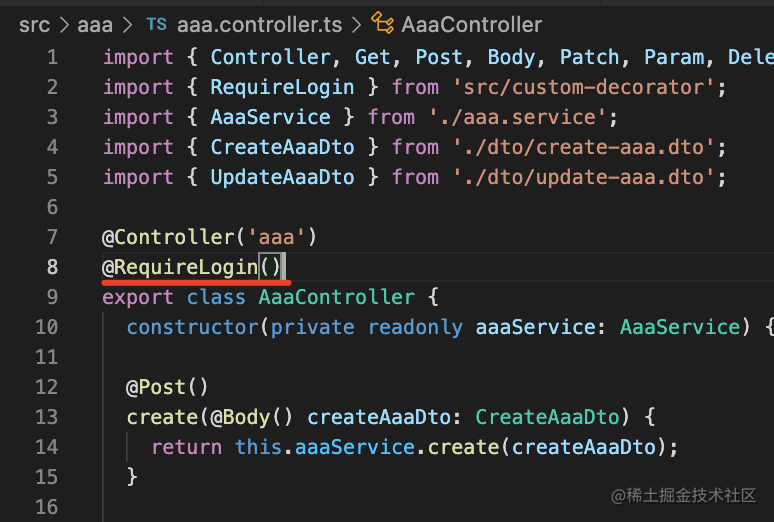Click the return keyword on line 14

pos(188,447)
